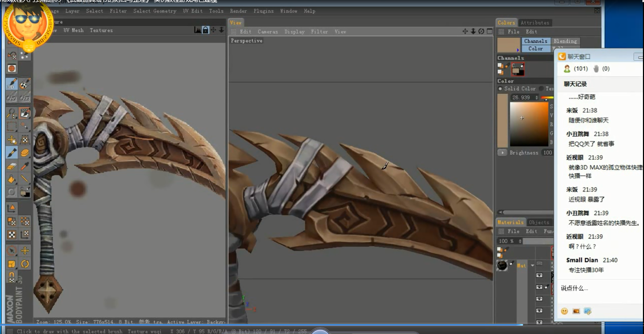Open the Cameras menu in Perspective view

[x=268, y=32]
